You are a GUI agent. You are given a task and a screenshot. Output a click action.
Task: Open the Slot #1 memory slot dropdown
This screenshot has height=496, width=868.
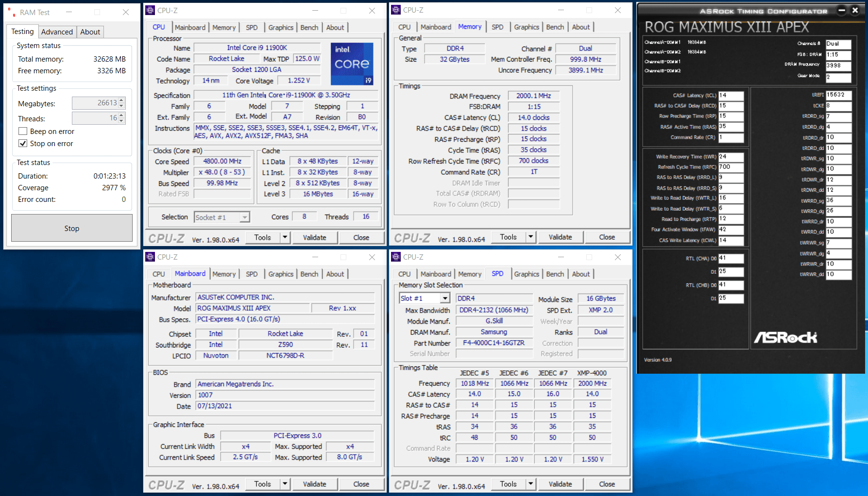point(445,298)
